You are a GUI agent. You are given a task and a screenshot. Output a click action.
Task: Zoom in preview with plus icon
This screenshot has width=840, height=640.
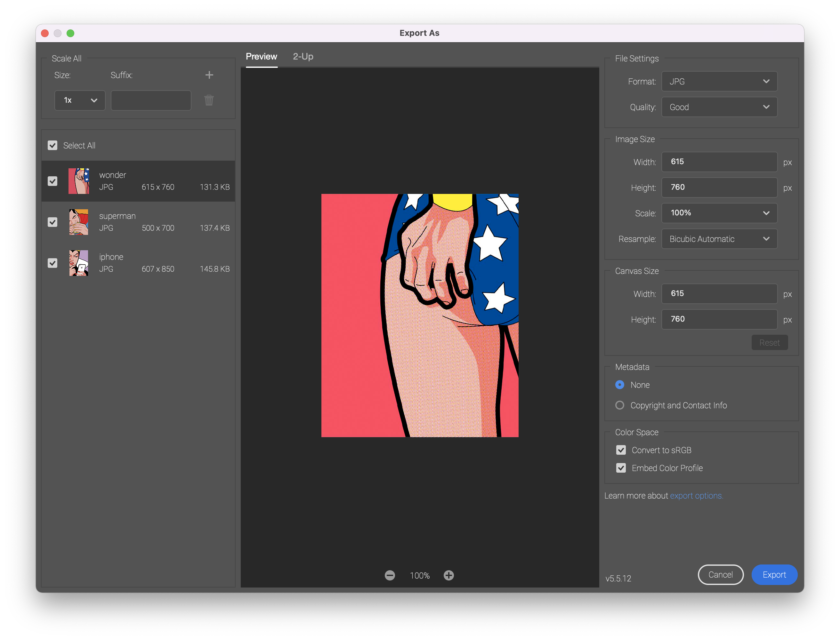(448, 575)
